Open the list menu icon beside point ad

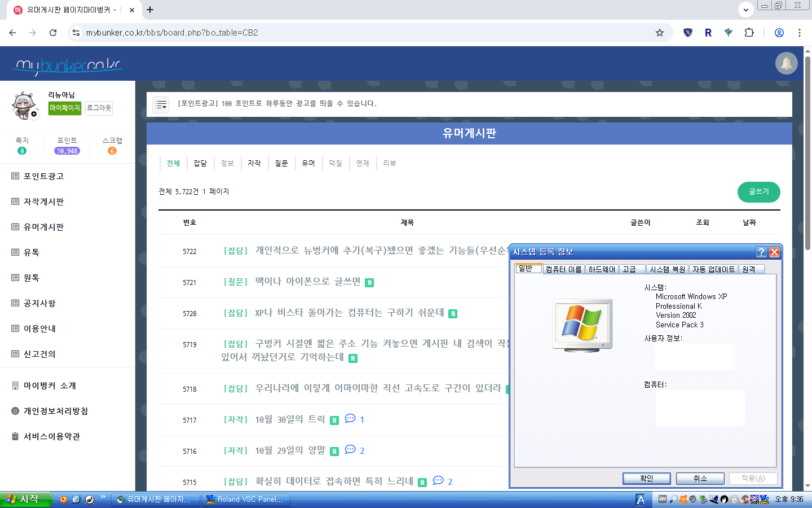[161, 104]
